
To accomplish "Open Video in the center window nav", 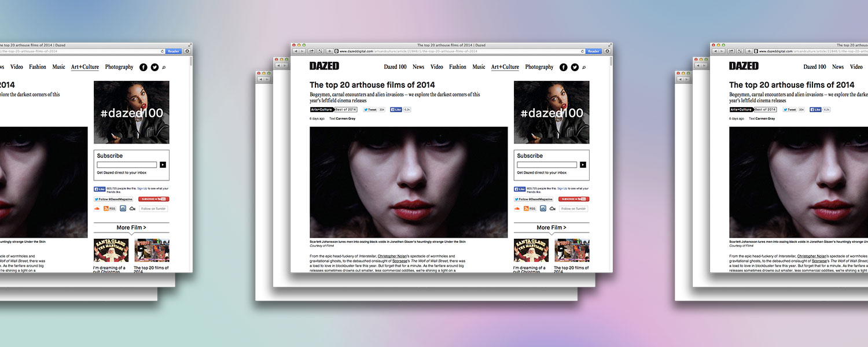I will point(437,67).
